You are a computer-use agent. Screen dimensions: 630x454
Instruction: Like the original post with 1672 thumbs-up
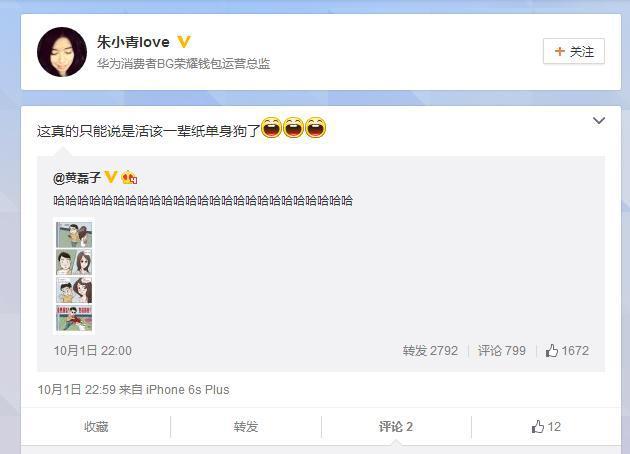[x=567, y=351]
